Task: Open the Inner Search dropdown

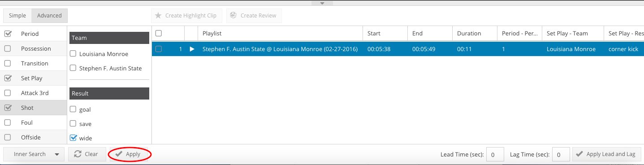Action: (34, 154)
